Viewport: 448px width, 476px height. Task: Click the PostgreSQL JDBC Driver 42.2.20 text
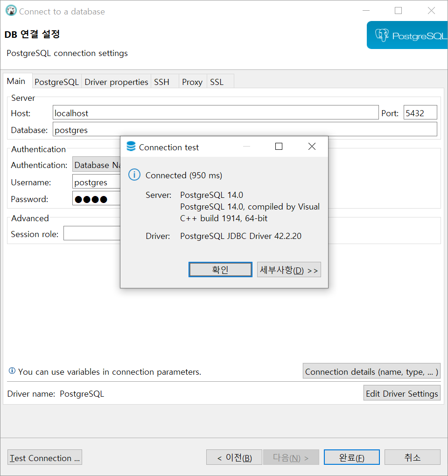[241, 236]
